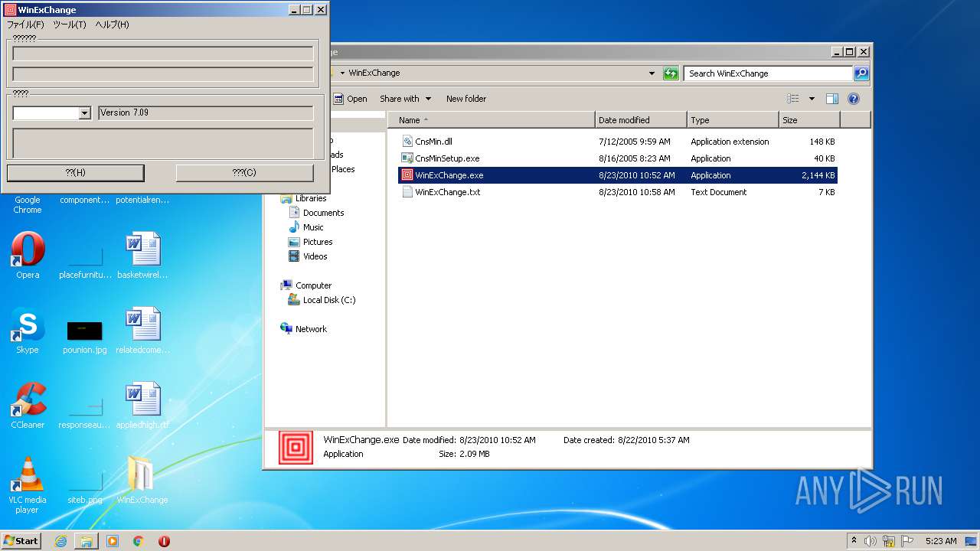This screenshot has height=551, width=980.
Task: Select CCleaner desktop shortcut
Action: click(28, 406)
